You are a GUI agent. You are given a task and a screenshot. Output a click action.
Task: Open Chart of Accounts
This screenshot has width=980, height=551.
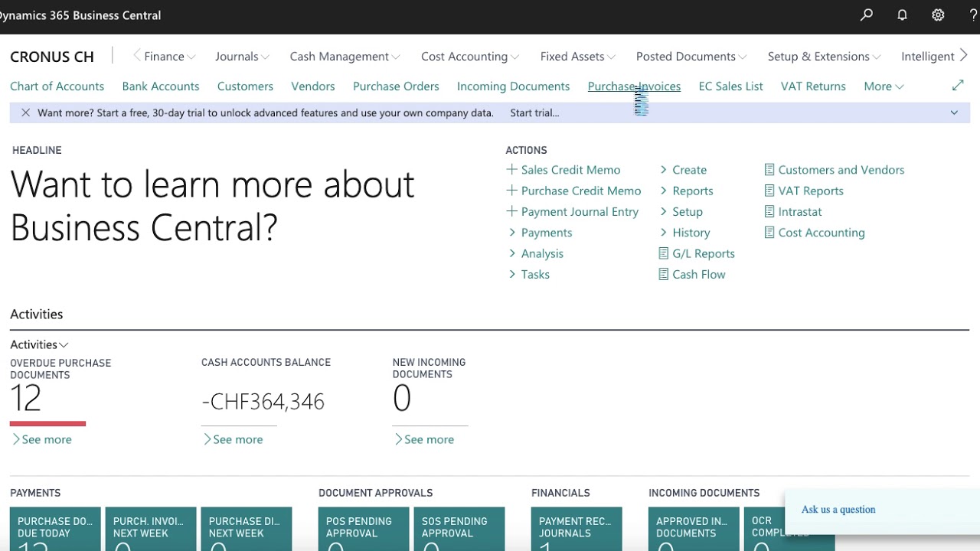pyautogui.click(x=57, y=86)
